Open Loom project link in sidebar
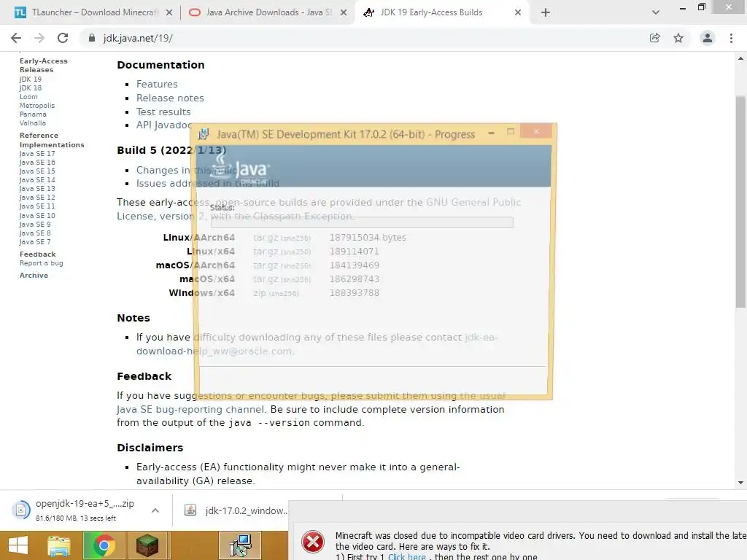Screen dimensions: 747x560 coord(28,97)
